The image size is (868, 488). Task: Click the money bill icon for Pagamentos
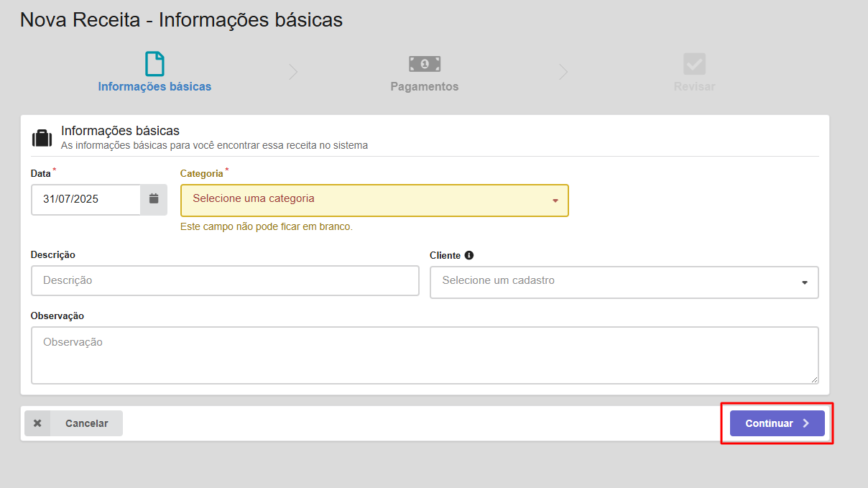point(425,64)
